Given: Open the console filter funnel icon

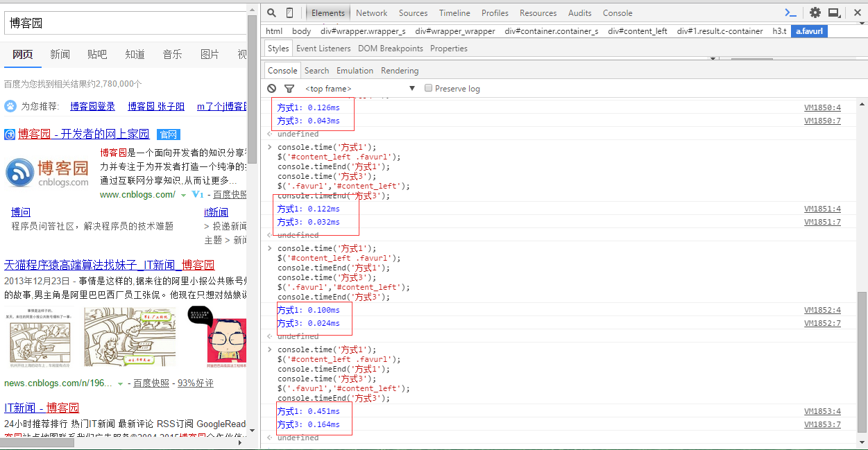Looking at the screenshot, I should click(289, 89).
